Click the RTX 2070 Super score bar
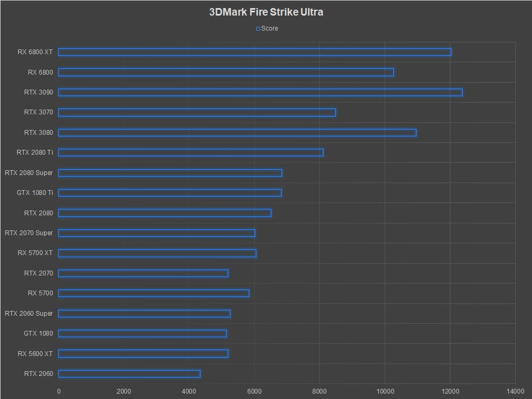532x399 pixels. click(x=156, y=233)
